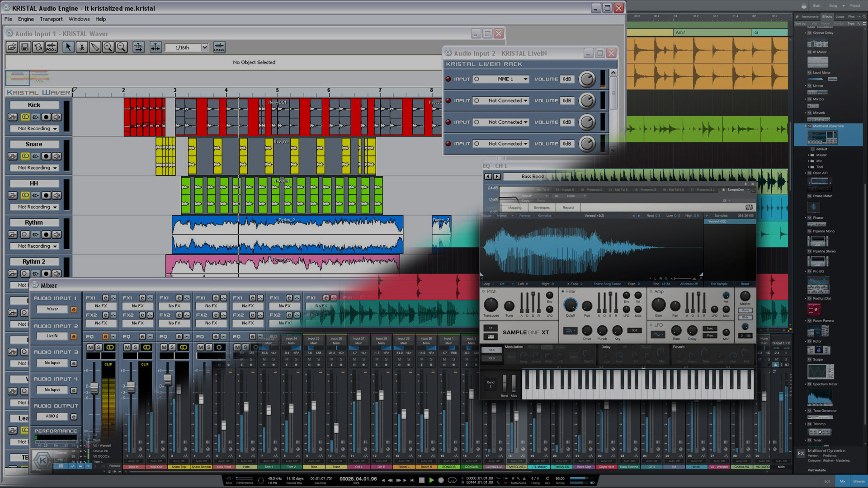
Task: Click All Notes Off in Sample One XT
Action: 689,284
